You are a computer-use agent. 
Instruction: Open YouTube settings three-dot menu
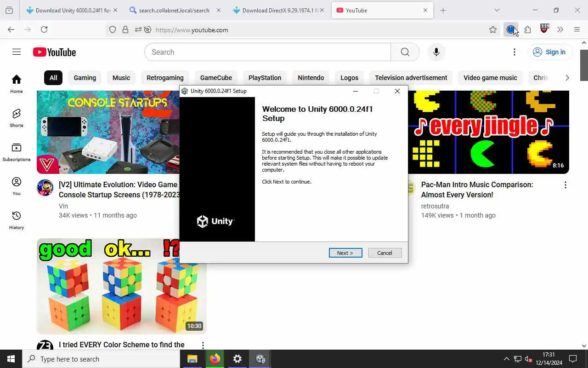click(514, 52)
